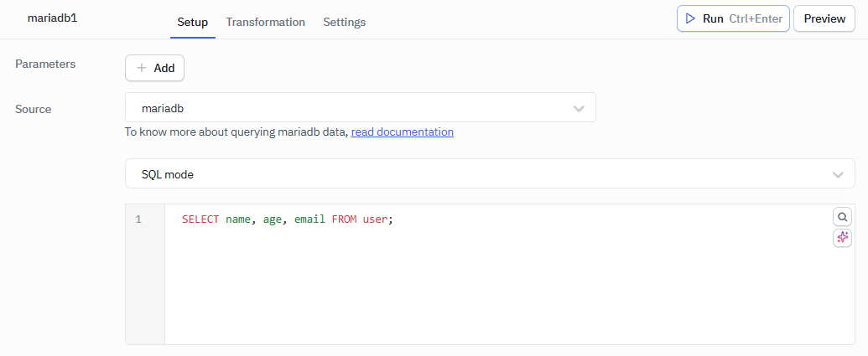Click the SELECT keyword in the query

(200, 219)
